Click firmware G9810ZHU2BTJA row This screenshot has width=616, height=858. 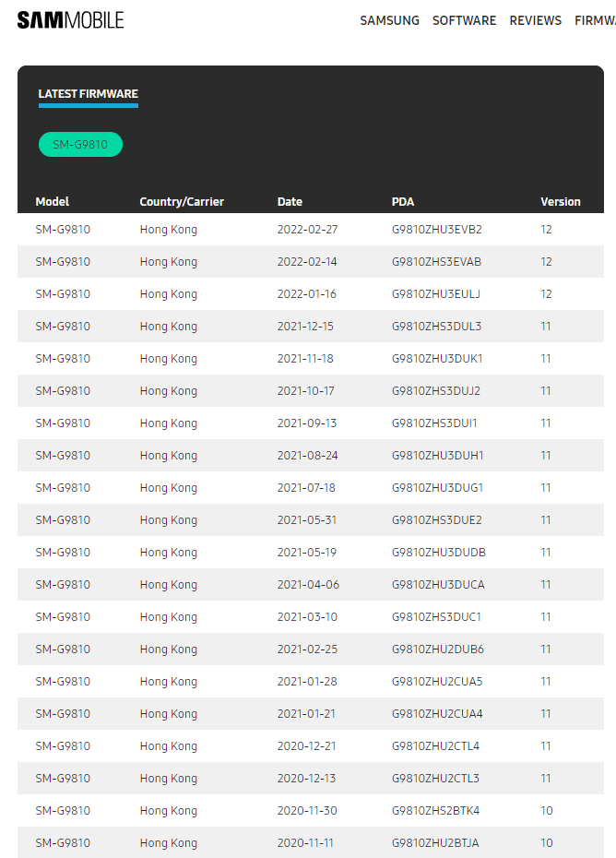coord(311,842)
